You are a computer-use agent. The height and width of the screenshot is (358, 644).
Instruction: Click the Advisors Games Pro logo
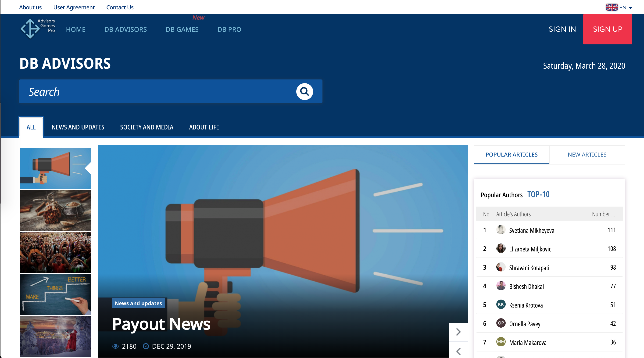click(38, 29)
